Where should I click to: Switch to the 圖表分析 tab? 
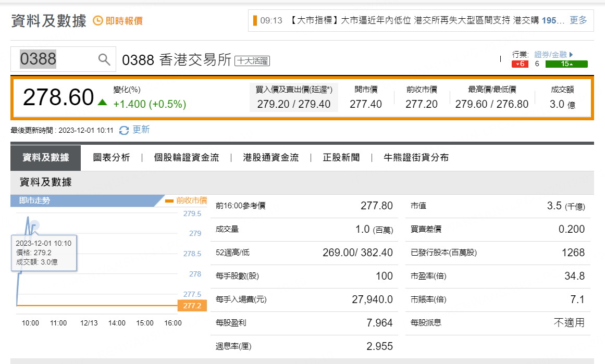click(x=112, y=158)
